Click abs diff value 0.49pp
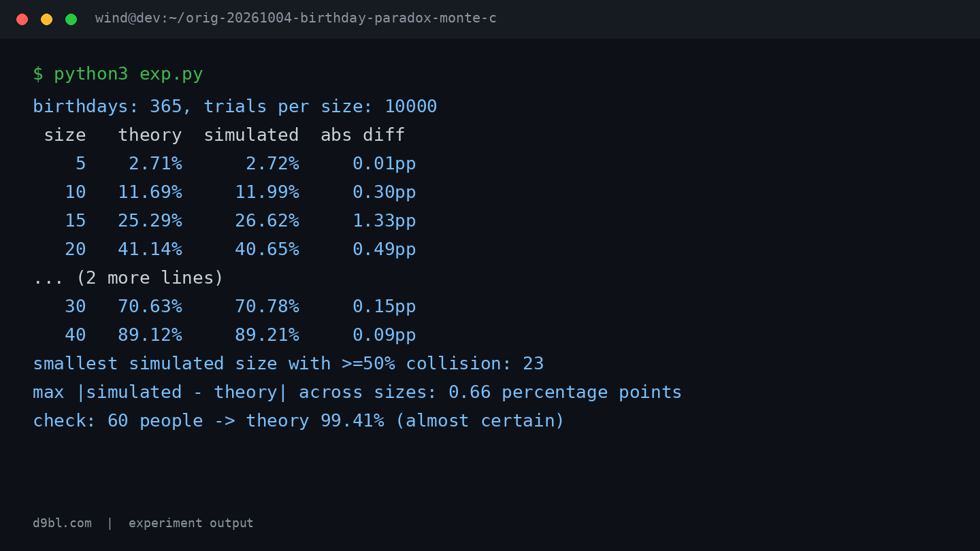The height and width of the screenshot is (551, 980). (384, 250)
